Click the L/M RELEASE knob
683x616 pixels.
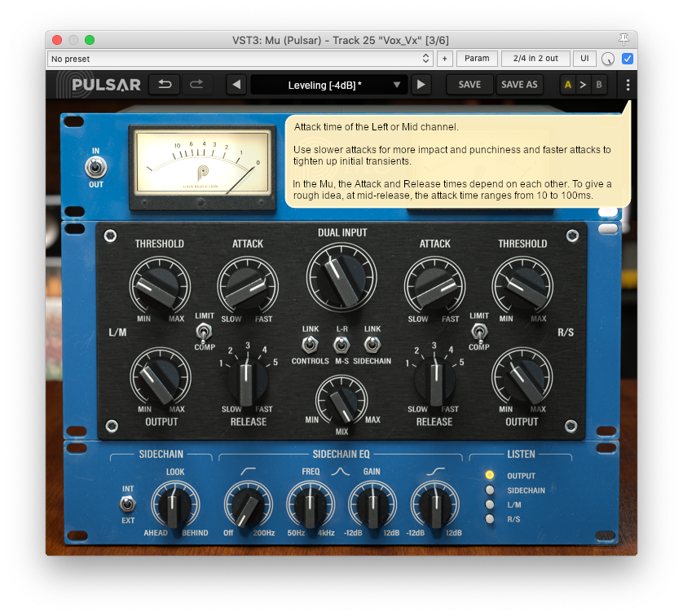click(x=248, y=380)
